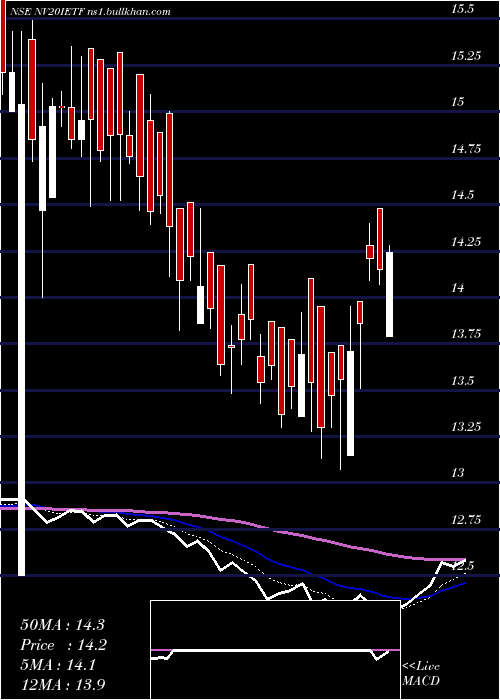Click the <<Live MACD label

pos(421,674)
